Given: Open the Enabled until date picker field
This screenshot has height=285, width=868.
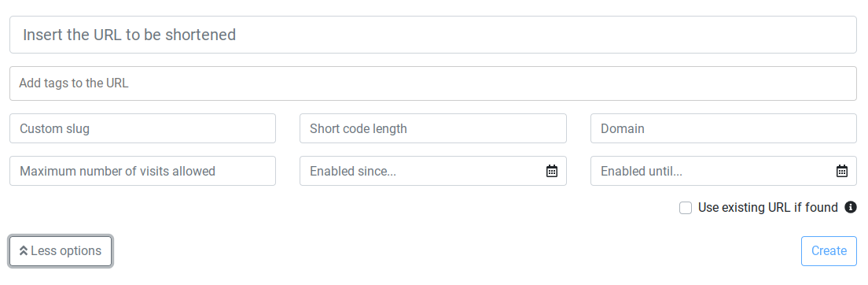Looking at the screenshot, I should (723, 171).
